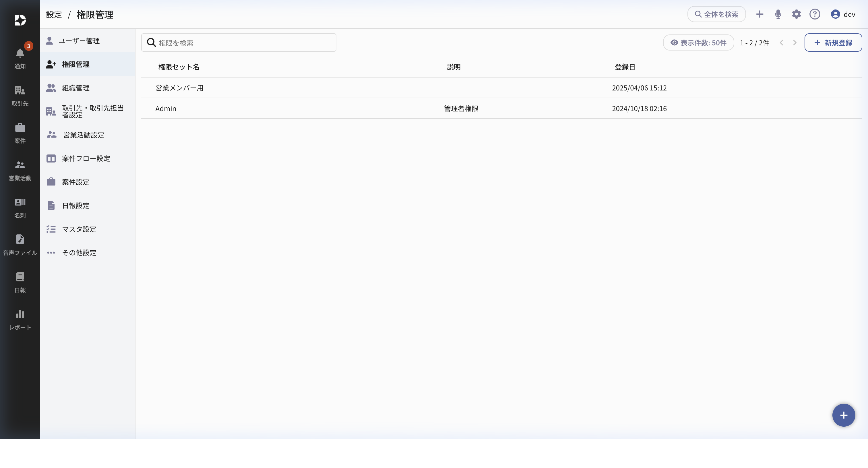Image resolution: width=868 pixels, height=468 pixels.
Task: Go to next page chevron
Action: 795,43
